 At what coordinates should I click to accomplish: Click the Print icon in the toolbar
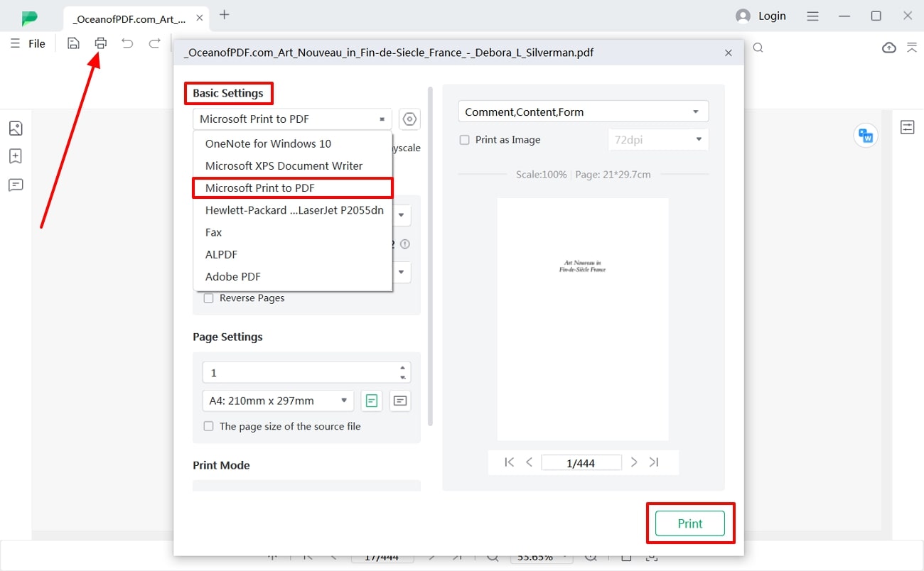(x=101, y=43)
